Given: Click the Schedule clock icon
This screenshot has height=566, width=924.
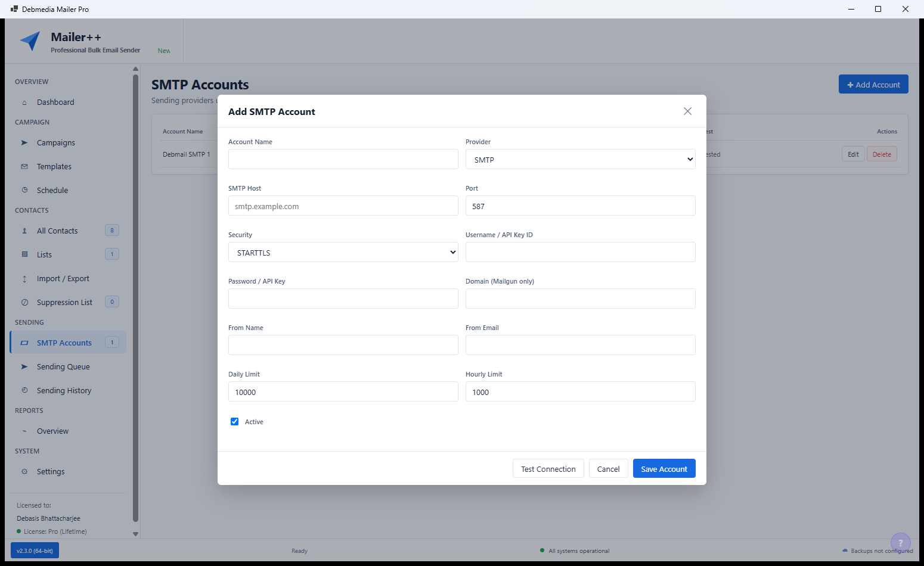Looking at the screenshot, I should pos(24,191).
